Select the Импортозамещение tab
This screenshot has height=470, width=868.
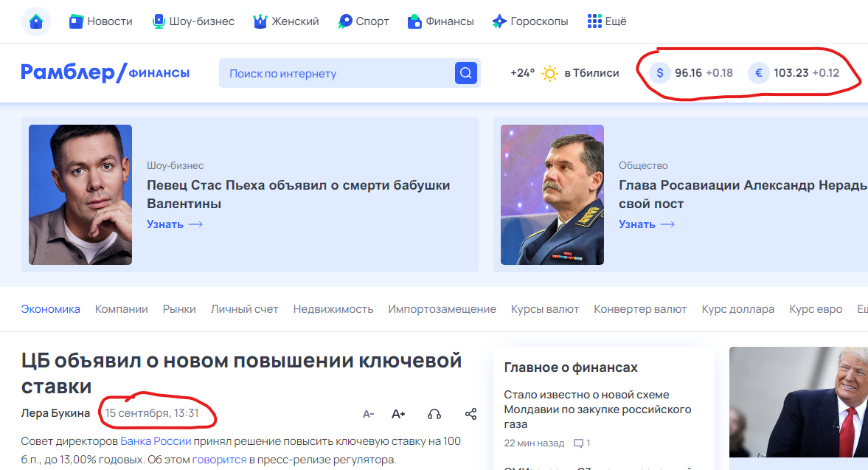pyautogui.click(x=442, y=309)
